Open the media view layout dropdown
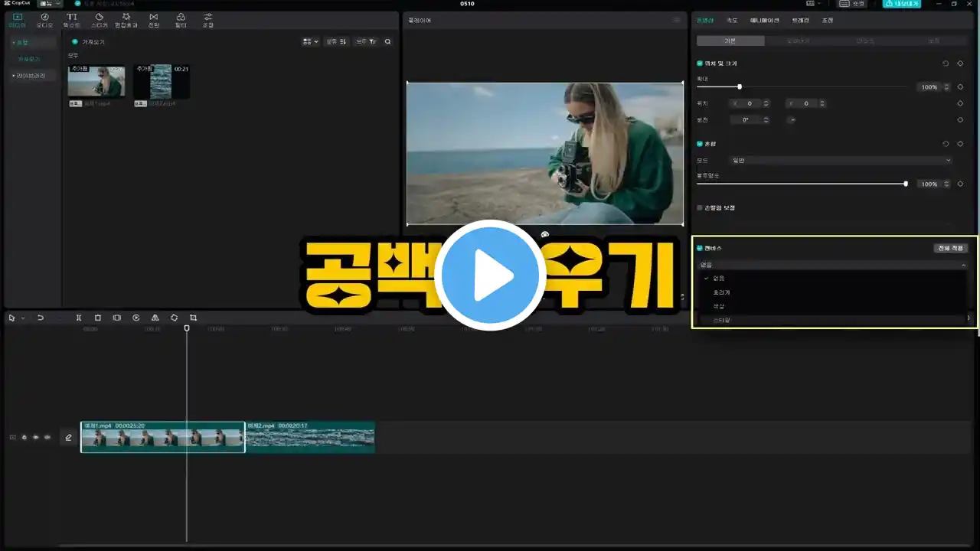980x551 pixels. coord(310,41)
